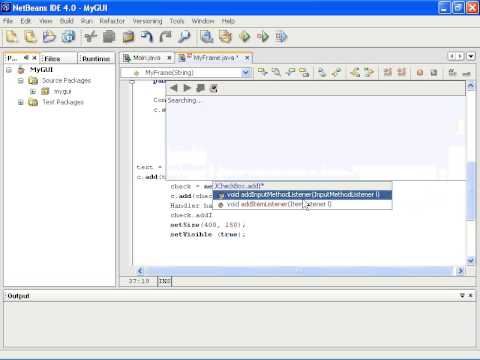Viewport: 480px width, 360px height.
Task: Click the Paste clipboard icon
Action: tap(128, 36)
